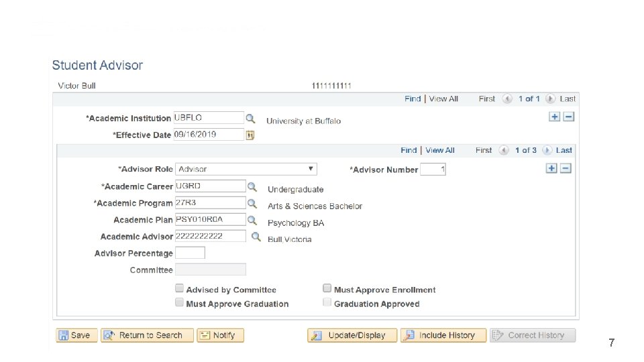The image size is (644, 362).
Task: Open lookup for Academic Program field
Action: pos(252,203)
